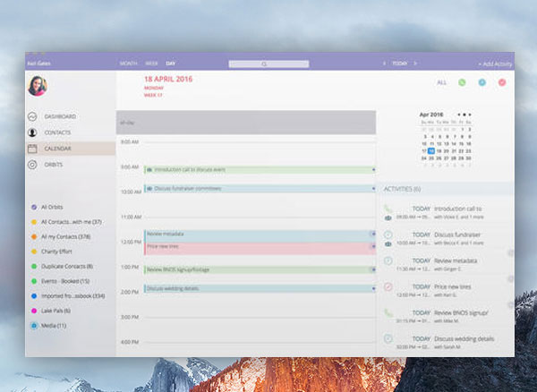
Task: Click calendar icon under Discuss fundraiser activity
Action: coord(388,243)
